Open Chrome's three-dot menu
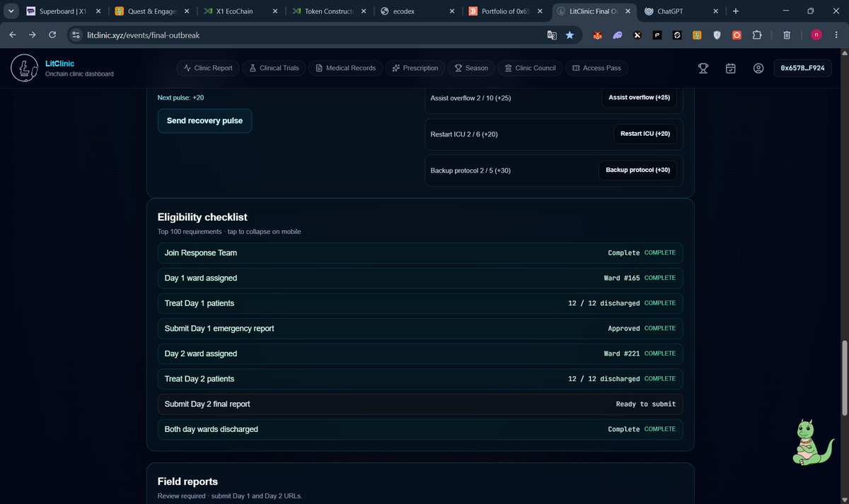This screenshot has width=849, height=504. click(836, 35)
